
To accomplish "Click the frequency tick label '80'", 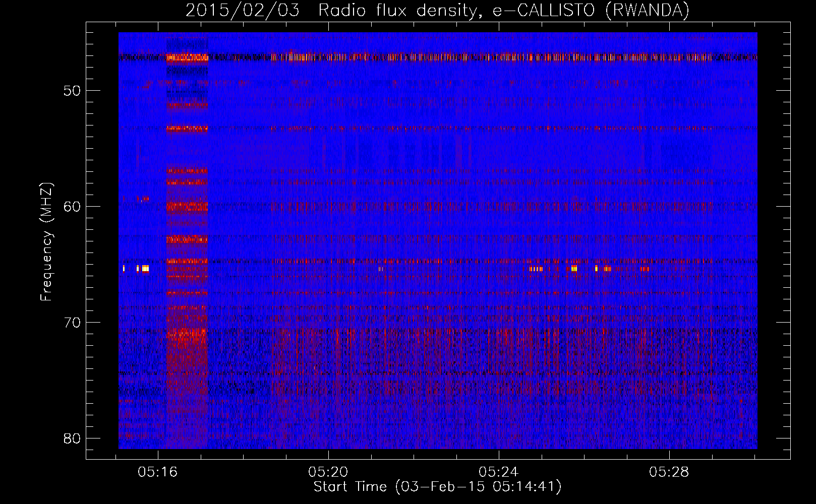I will 72,438.
